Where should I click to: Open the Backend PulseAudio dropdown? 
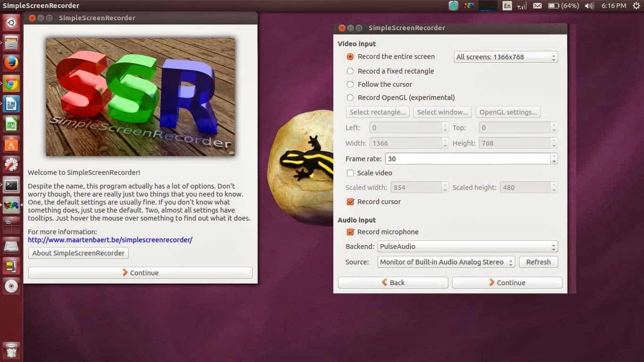tap(468, 247)
